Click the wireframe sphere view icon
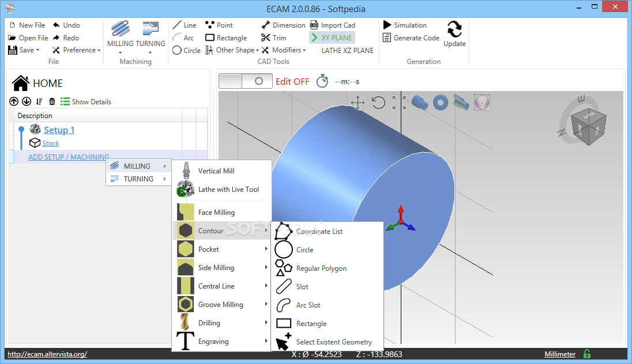Viewport: 632px width, 364px height. click(482, 103)
